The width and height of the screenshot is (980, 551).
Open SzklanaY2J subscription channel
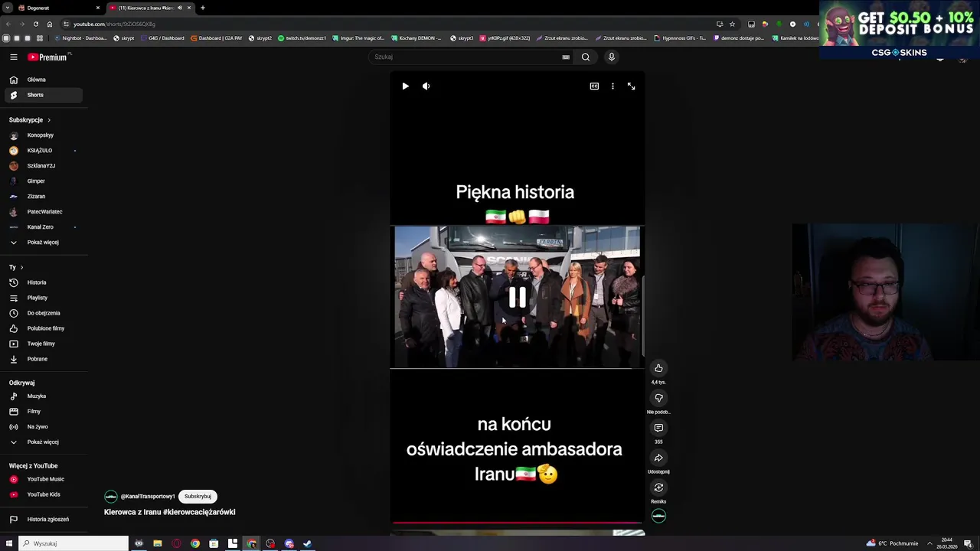coord(43,166)
